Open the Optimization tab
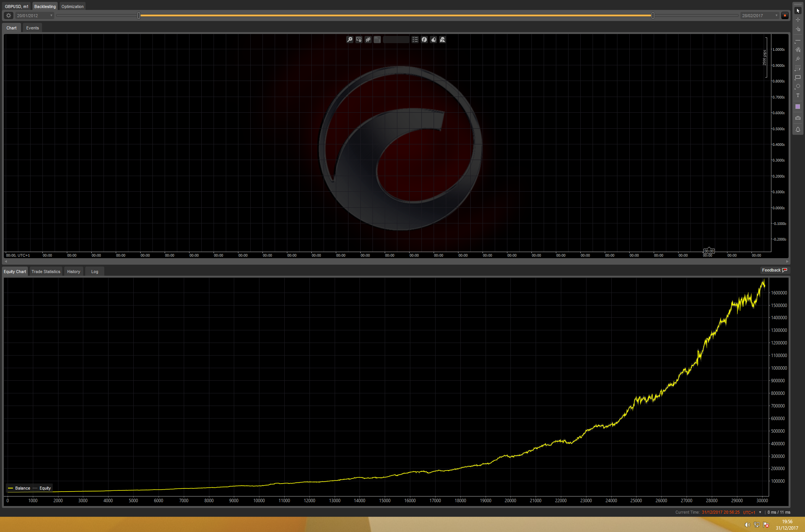The width and height of the screenshot is (805, 532). pyautogui.click(x=73, y=6)
